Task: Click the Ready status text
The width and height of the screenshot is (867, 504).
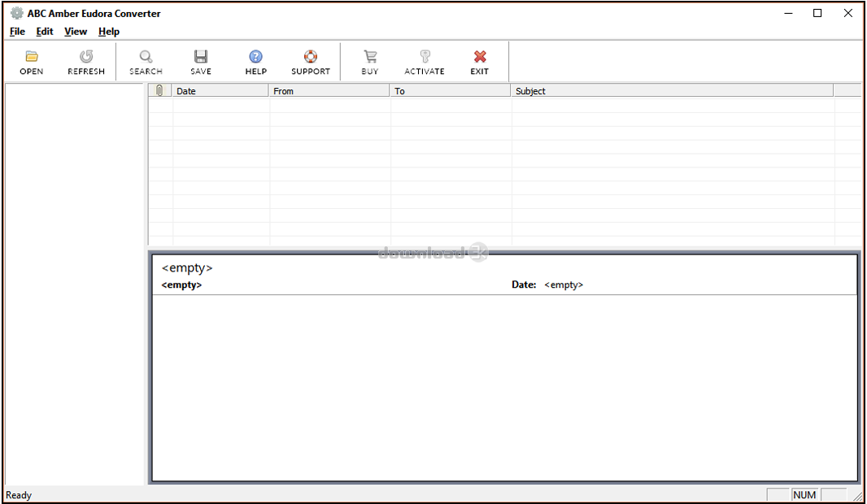Action: pyautogui.click(x=19, y=495)
